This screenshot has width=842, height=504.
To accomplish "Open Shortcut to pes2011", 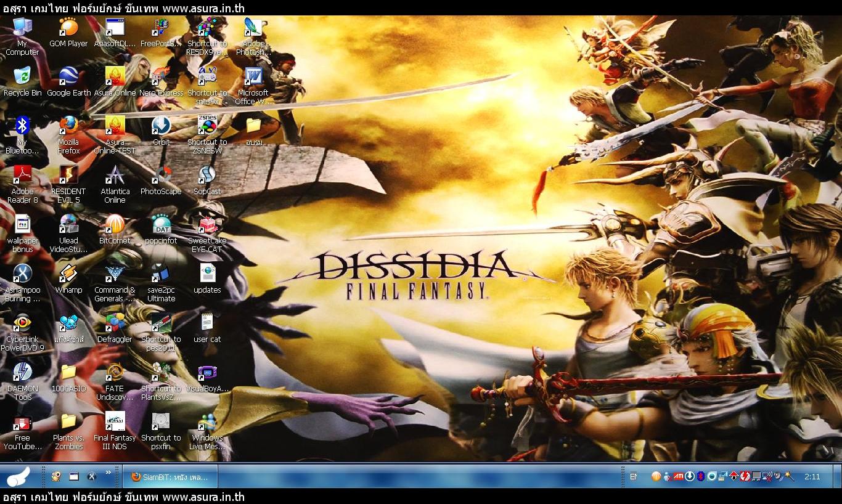I will click(161, 333).
